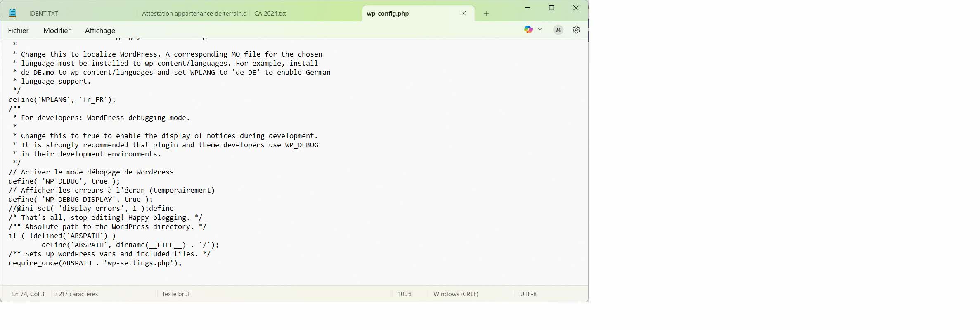
Task: Click the Notepad app icon in title bar
Action: (13, 13)
